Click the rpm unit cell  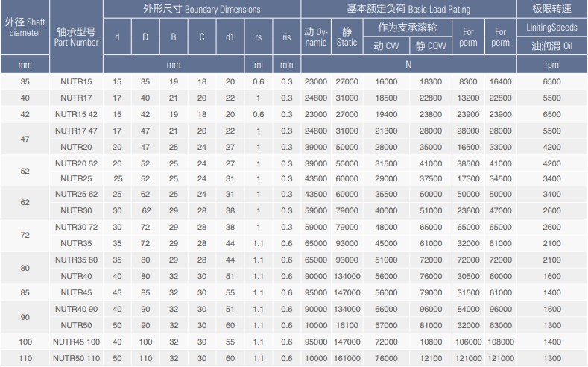click(551, 65)
